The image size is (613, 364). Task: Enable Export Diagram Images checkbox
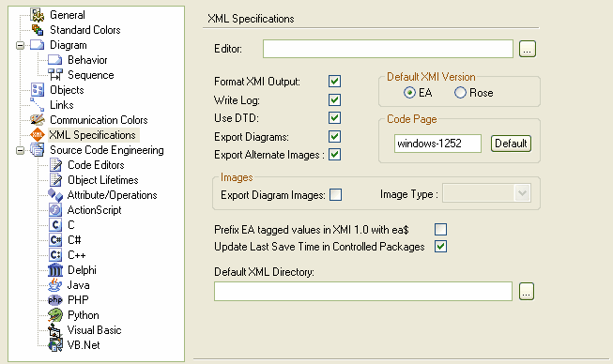point(336,194)
